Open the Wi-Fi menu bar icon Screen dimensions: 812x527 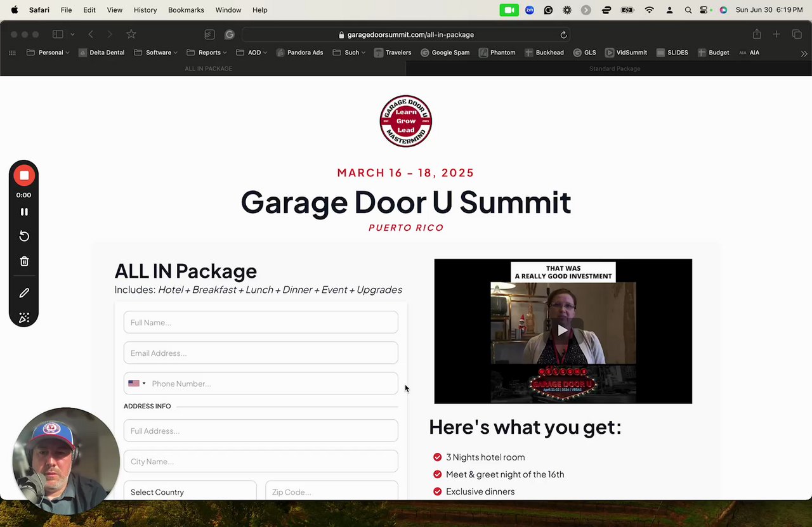pyautogui.click(x=649, y=10)
